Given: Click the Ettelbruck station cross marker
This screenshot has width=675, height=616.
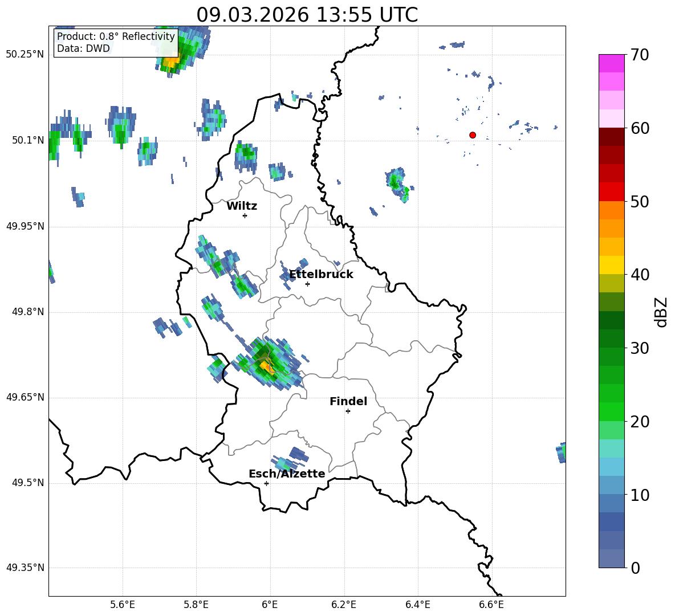Looking at the screenshot, I should pyautogui.click(x=307, y=284).
